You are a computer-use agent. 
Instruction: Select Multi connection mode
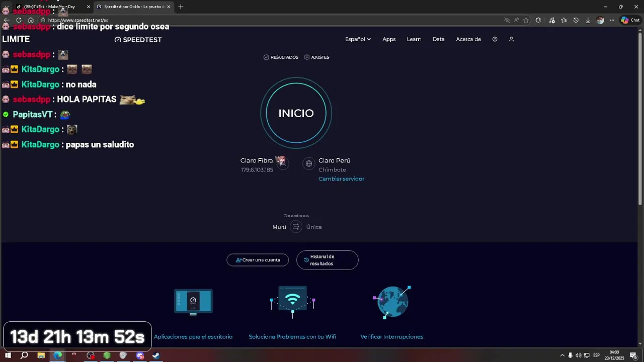tap(279, 227)
